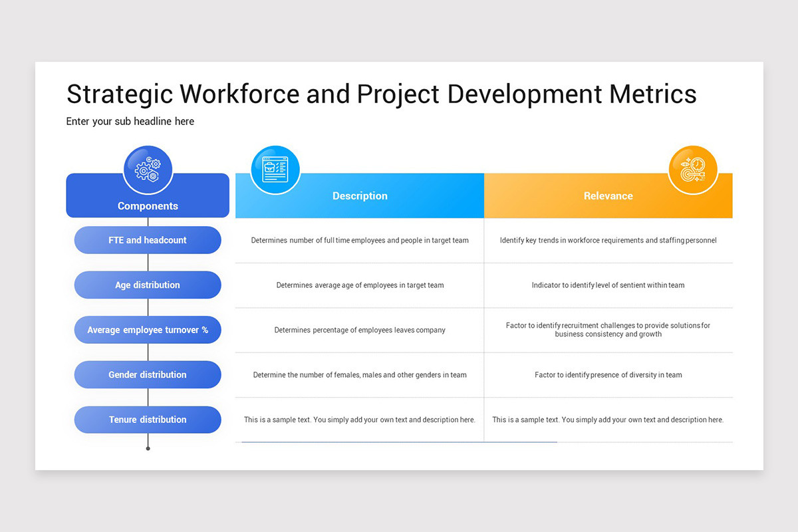This screenshot has height=532, width=798.
Task: Click the timeline end dot below Tenure distribution
Action: pos(148,448)
